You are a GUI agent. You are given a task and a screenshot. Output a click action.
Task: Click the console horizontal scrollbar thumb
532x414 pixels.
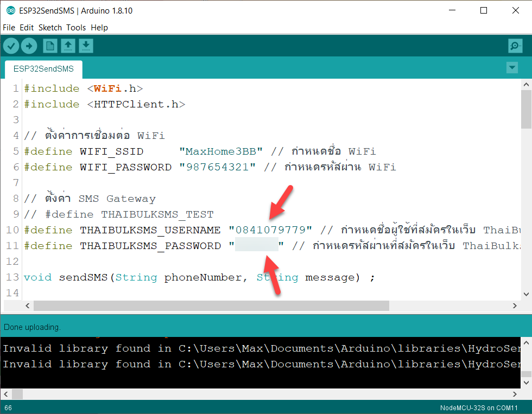coord(17,394)
